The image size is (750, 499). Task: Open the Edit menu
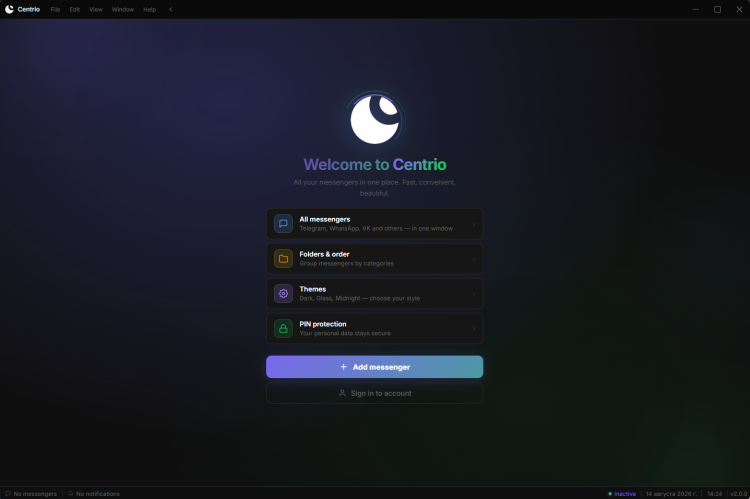coord(75,10)
